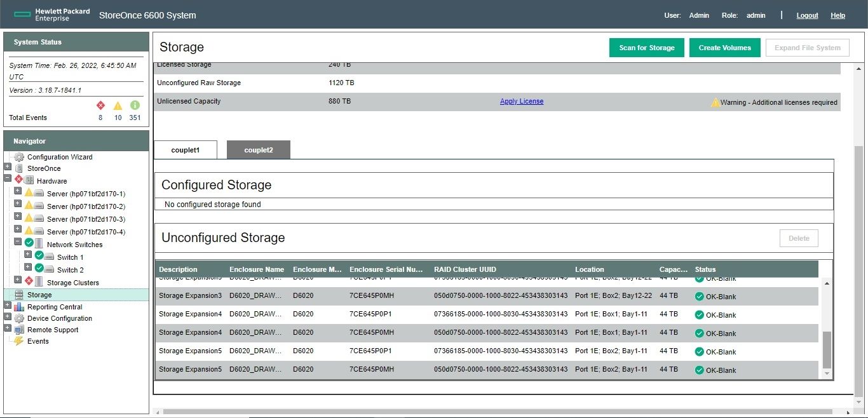This screenshot has width=868, height=418.
Task: Collapse the Network Switches node
Action: point(18,242)
